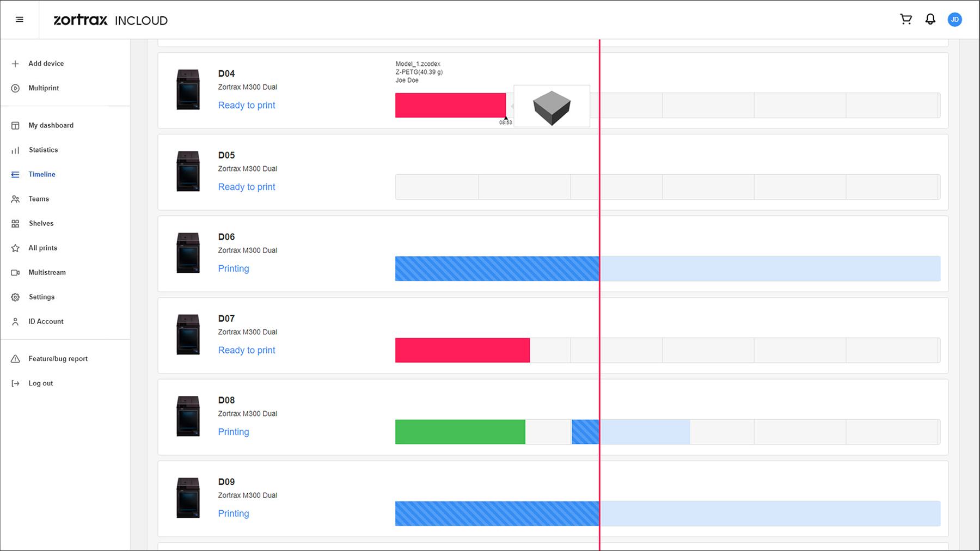Click the D06 Printing status link
The height and width of the screenshot is (551, 980).
(234, 268)
